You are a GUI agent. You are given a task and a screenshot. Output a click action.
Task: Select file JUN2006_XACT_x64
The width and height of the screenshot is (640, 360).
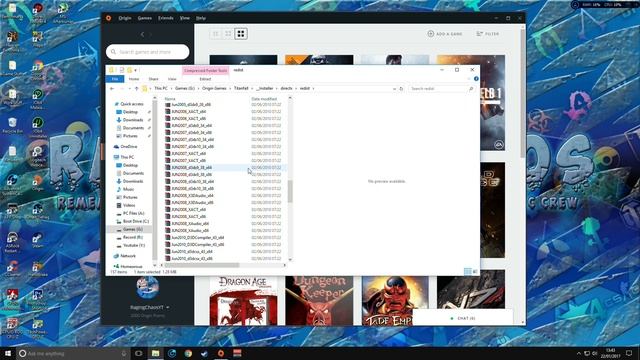[189, 111]
